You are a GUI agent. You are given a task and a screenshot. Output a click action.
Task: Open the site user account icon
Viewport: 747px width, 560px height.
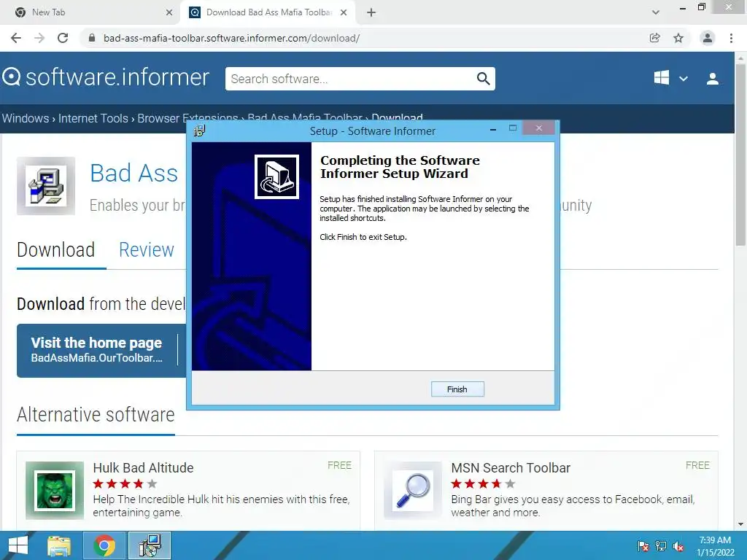coord(713,79)
